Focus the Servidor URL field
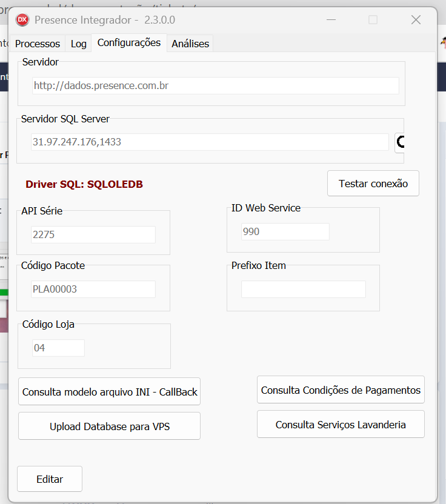The height and width of the screenshot is (504, 446). coord(216,85)
